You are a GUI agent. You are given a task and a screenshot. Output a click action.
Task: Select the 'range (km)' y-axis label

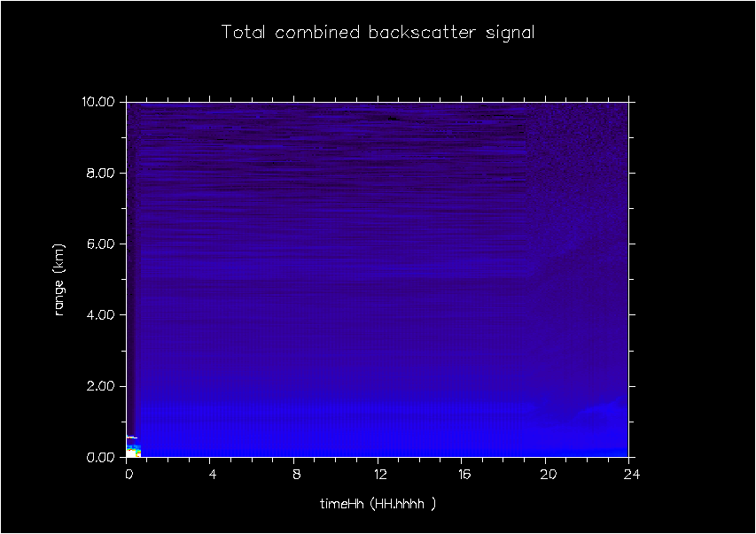(x=58, y=280)
